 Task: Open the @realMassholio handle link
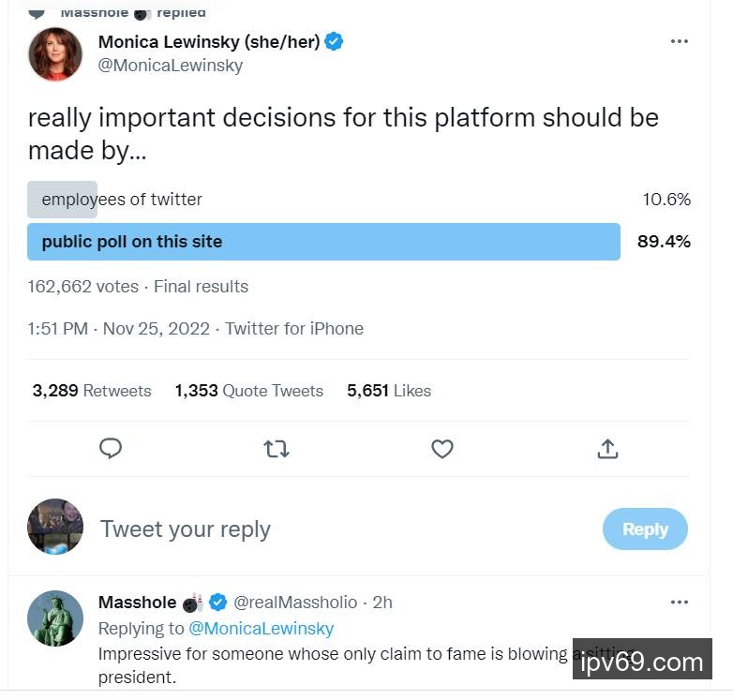[x=295, y=602]
